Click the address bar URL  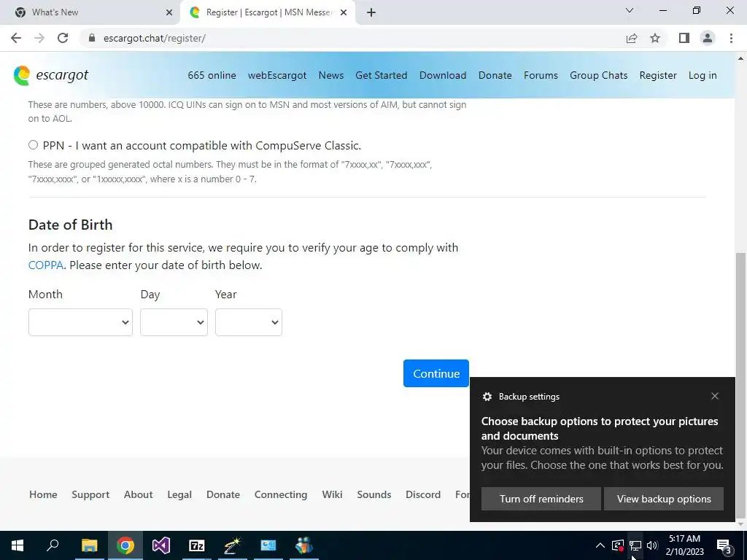tap(155, 38)
